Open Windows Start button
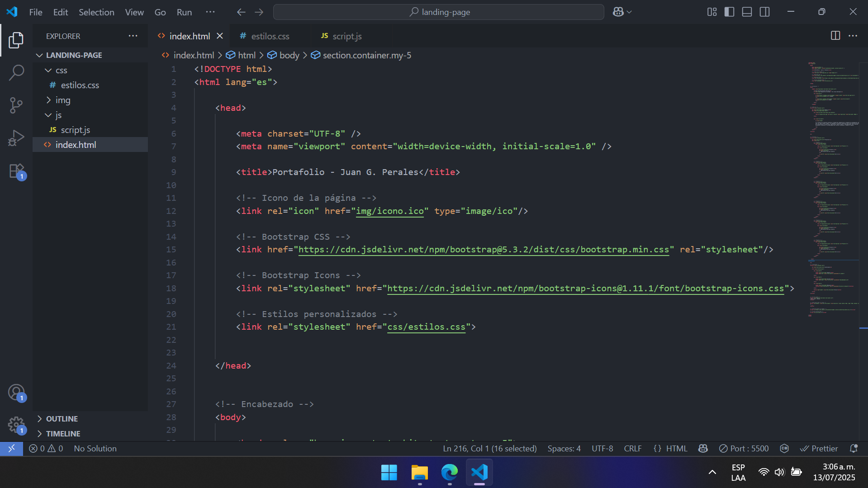This screenshot has height=488, width=868. point(389,473)
